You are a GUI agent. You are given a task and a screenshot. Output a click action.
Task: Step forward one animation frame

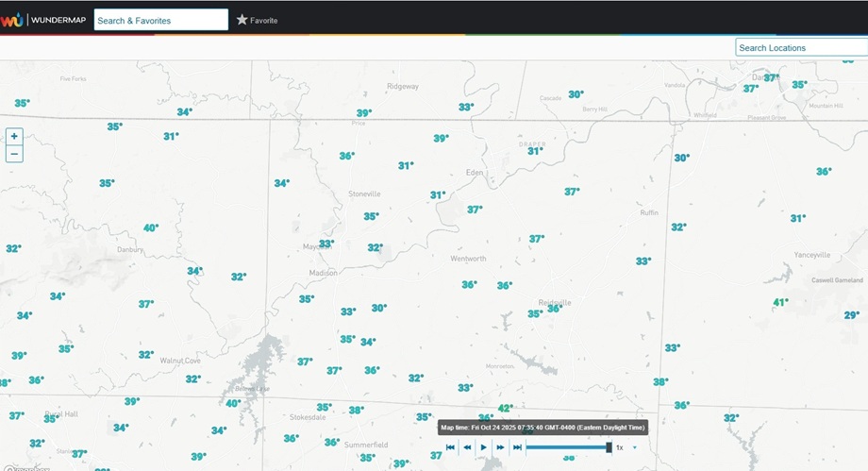coord(500,447)
